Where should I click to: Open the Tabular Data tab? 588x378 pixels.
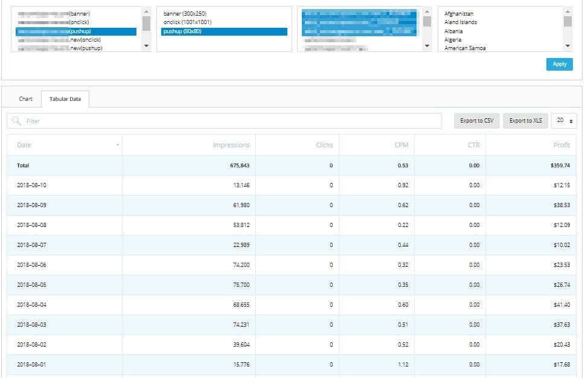click(65, 99)
